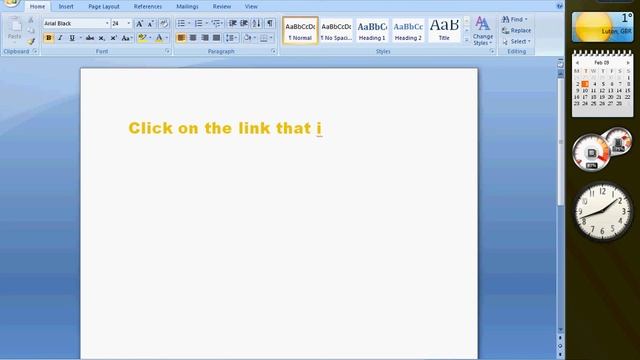The width and height of the screenshot is (640, 360).
Task: Open the Select menu in Editing
Action: pos(516,42)
